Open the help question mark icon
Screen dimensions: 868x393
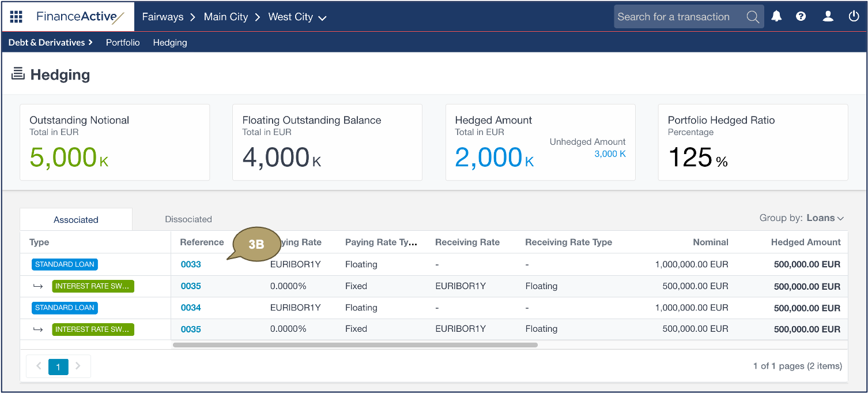coord(801,17)
